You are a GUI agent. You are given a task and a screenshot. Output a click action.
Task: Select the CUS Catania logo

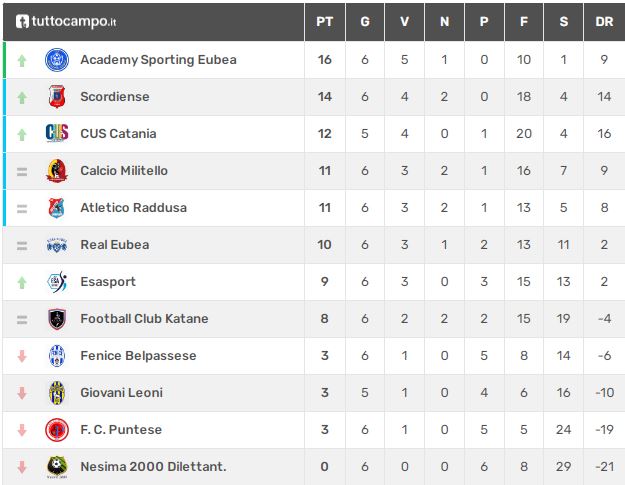(x=57, y=134)
